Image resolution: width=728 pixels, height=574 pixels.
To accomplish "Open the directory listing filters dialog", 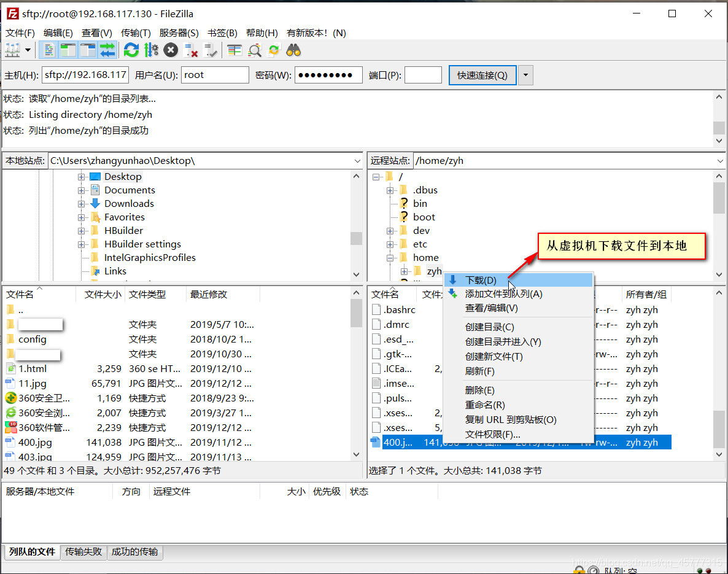I will click(234, 50).
